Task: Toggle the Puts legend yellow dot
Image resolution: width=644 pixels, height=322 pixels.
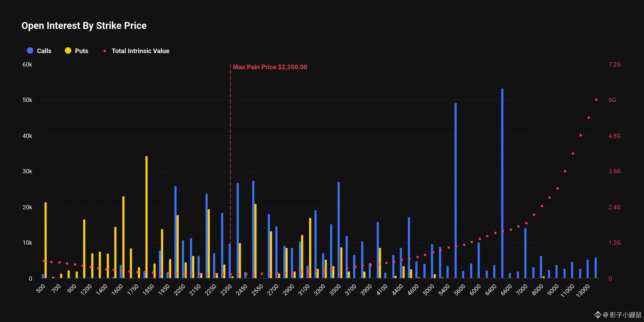Action: (68, 51)
